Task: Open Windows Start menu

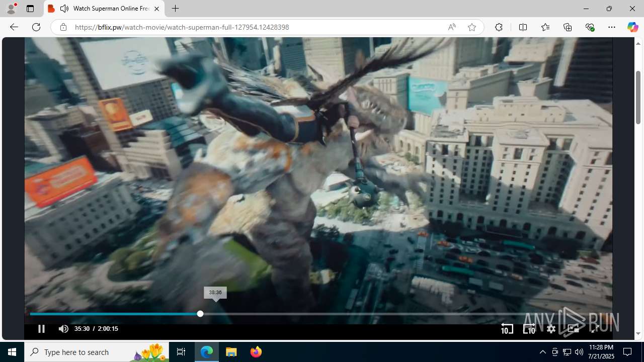Action: tap(12, 352)
